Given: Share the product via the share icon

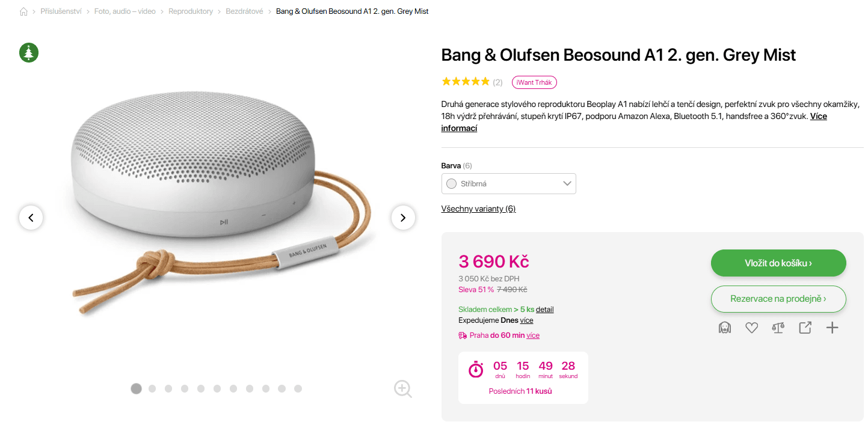Looking at the screenshot, I should [x=805, y=328].
